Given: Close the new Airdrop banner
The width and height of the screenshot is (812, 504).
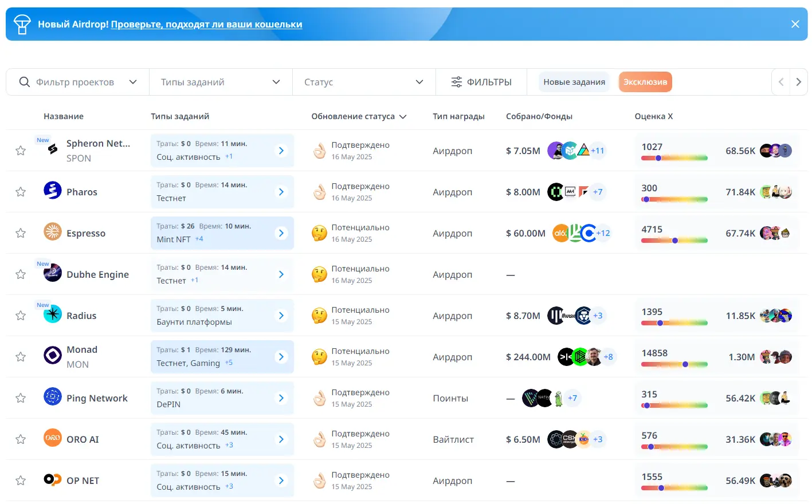Looking at the screenshot, I should coord(795,24).
